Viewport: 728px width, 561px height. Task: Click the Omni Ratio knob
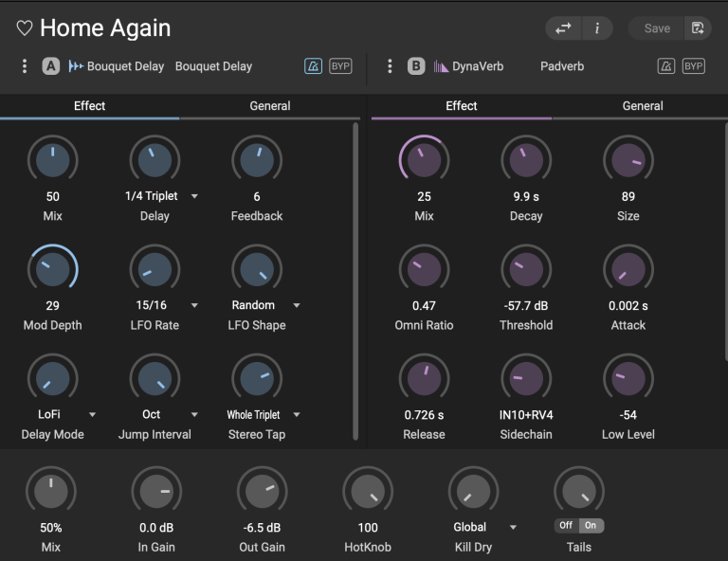[x=424, y=269]
